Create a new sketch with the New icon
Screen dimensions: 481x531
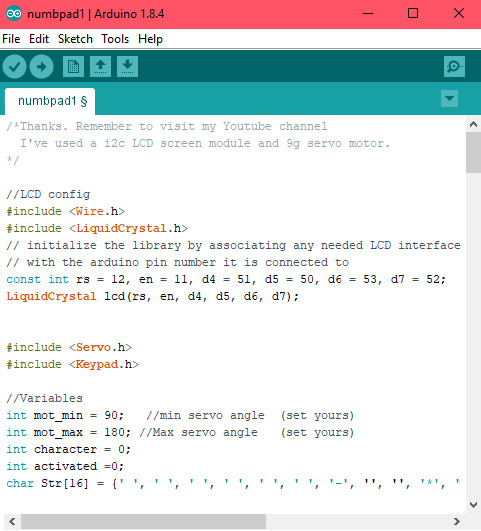(x=73, y=67)
